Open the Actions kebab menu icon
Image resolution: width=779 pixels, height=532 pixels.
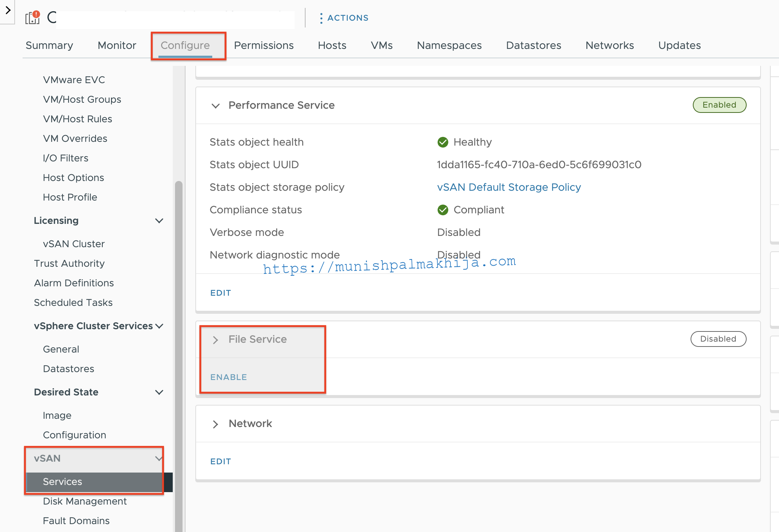[321, 18]
